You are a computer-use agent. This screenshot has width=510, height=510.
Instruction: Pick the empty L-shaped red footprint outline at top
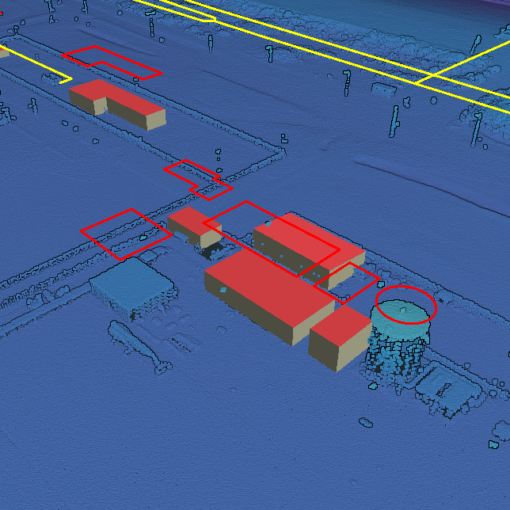[x=112, y=63]
